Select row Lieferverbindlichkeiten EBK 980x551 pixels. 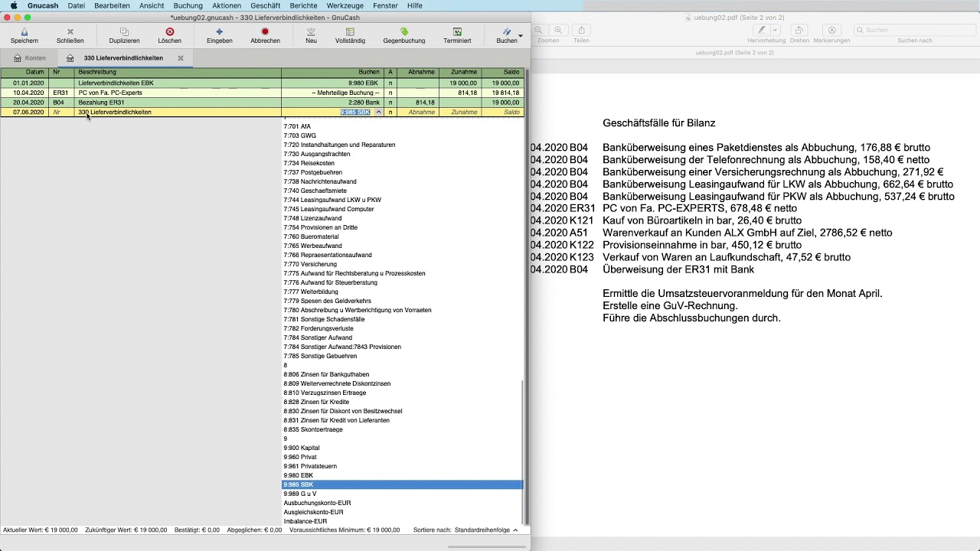(262, 83)
